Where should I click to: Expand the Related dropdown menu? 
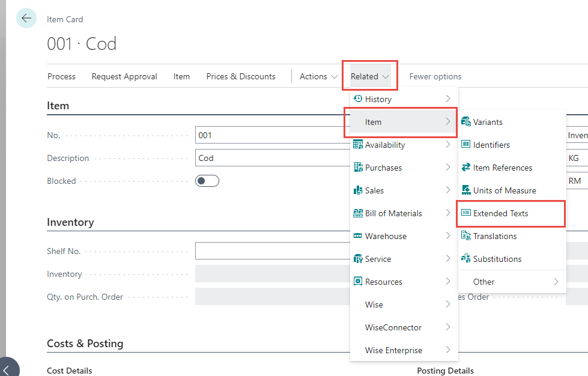pyautogui.click(x=370, y=76)
